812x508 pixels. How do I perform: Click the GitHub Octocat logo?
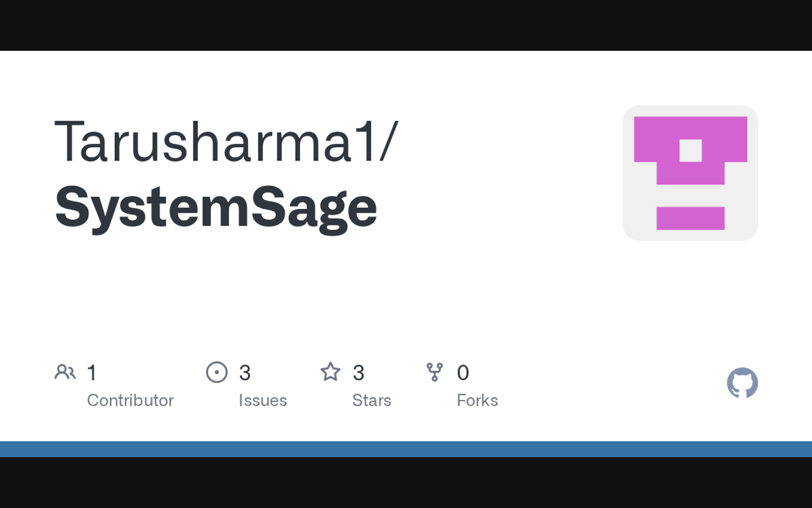point(742,383)
